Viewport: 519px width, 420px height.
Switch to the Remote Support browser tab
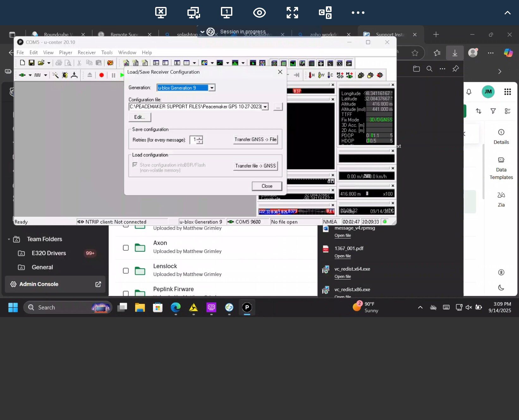(x=125, y=34)
